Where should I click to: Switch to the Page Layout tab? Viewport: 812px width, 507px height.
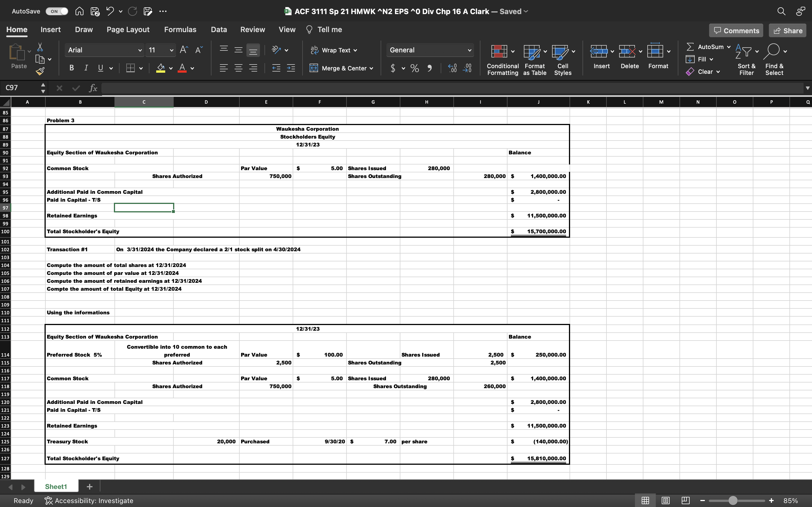[x=128, y=30]
